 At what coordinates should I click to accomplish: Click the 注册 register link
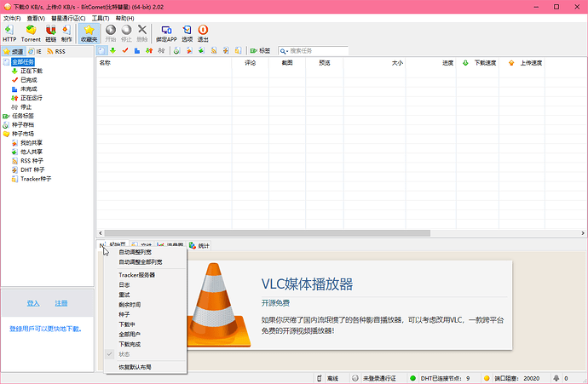pos(61,303)
